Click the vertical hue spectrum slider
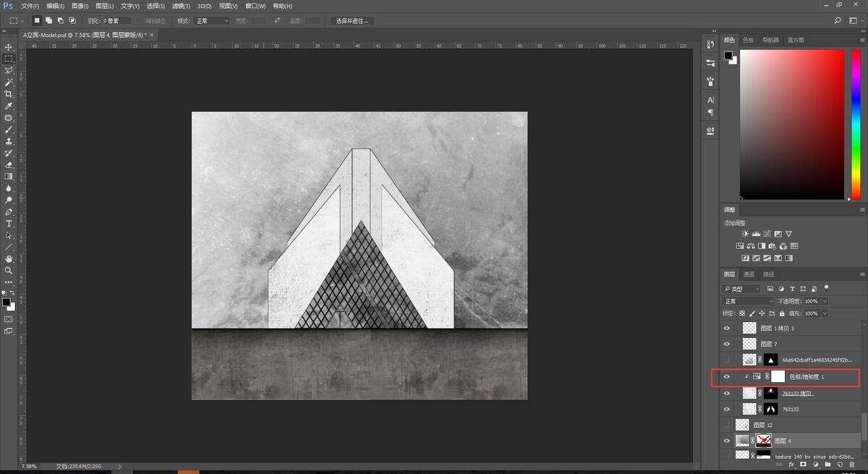This screenshot has height=474, width=868. coord(856,124)
